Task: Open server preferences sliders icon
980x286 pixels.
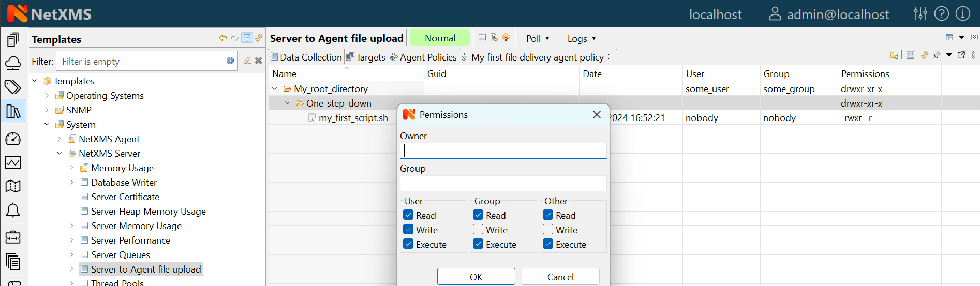Action: [x=920, y=14]
